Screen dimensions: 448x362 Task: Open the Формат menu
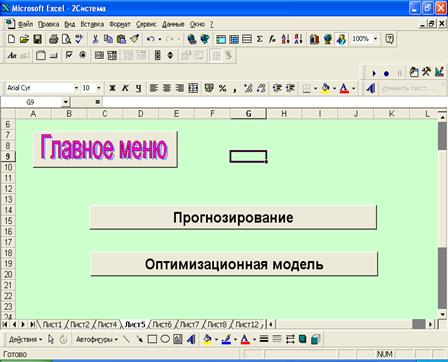click(x=120, y=24)
